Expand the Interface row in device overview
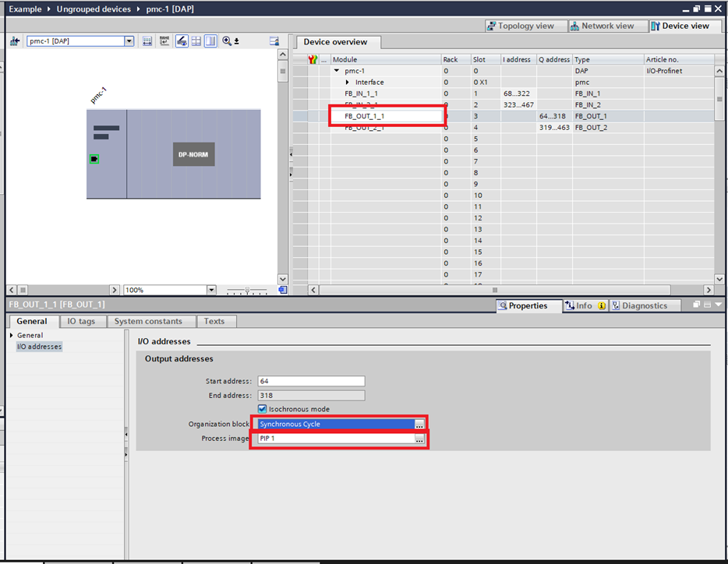The height and width of the screenshot is (564, 728). 348,83
